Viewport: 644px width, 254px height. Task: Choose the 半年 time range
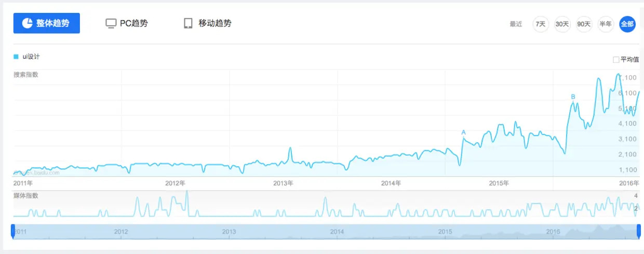(606, 24)
